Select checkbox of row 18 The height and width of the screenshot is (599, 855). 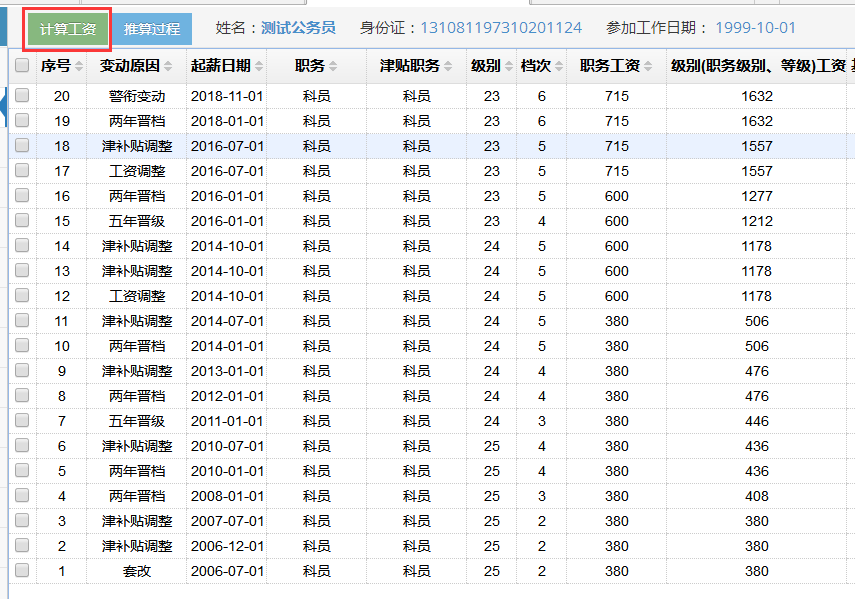[x=22, y=145]
